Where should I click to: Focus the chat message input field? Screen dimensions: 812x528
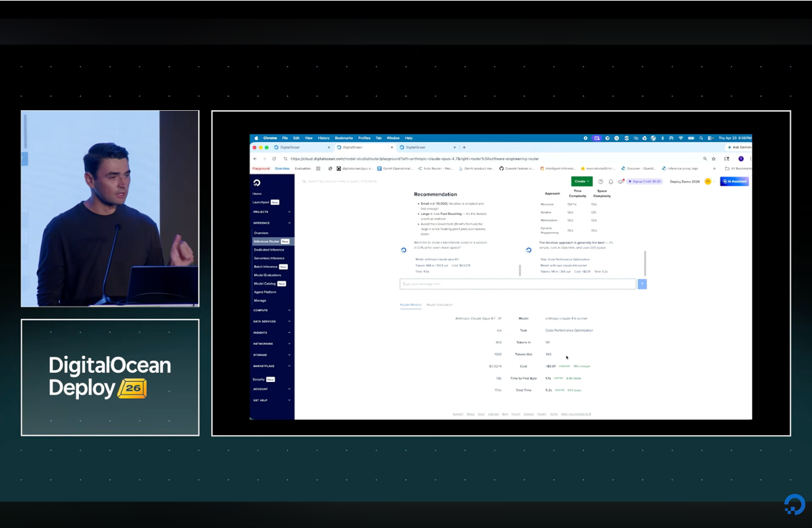[518, 284]
